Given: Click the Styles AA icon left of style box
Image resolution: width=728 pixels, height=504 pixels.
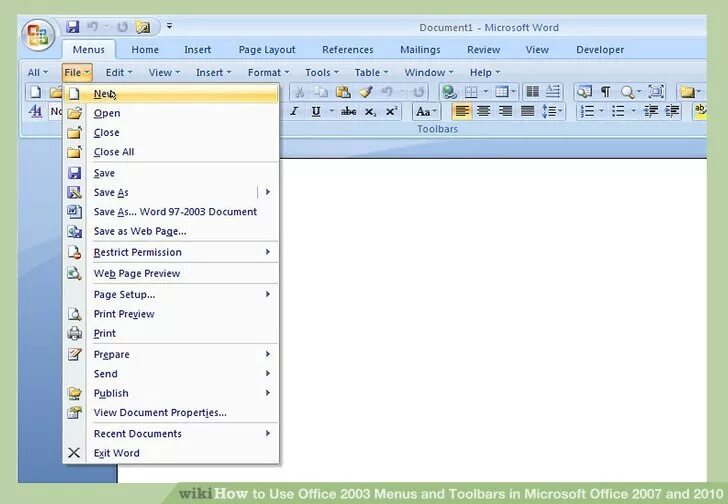Looking at the screenshot, I should pyautogui.click(x=35, y=111).
